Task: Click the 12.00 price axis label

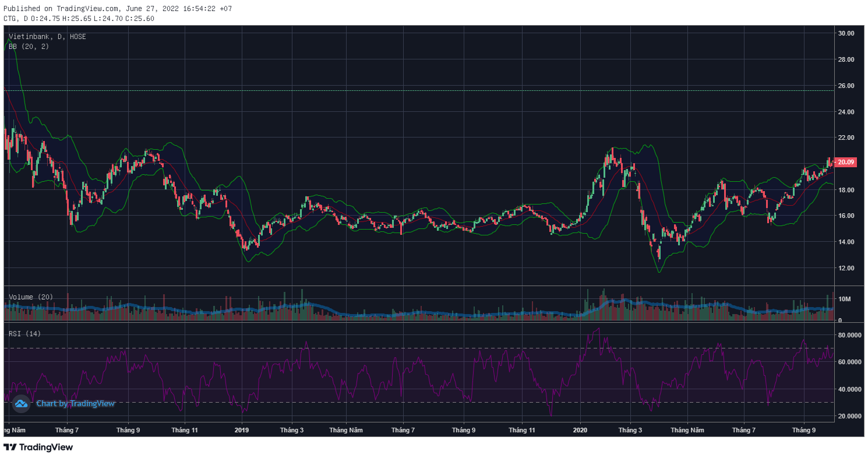Action: (x=845, y=268)
